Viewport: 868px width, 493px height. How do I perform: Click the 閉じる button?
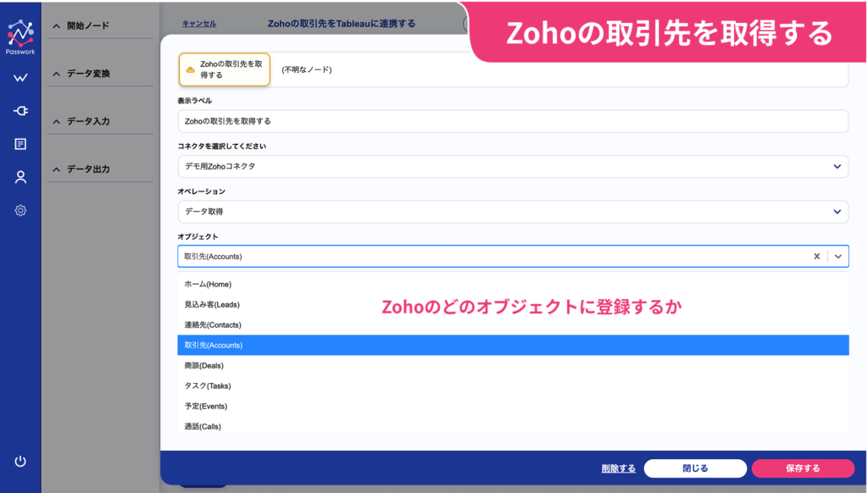(x=695, y=468)
